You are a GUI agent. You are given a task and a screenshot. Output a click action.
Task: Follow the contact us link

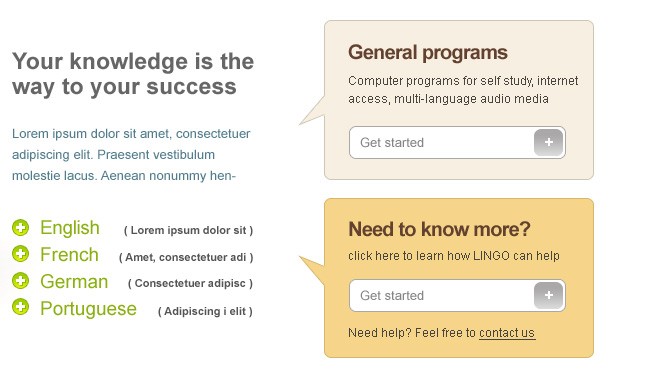point(507,332)
